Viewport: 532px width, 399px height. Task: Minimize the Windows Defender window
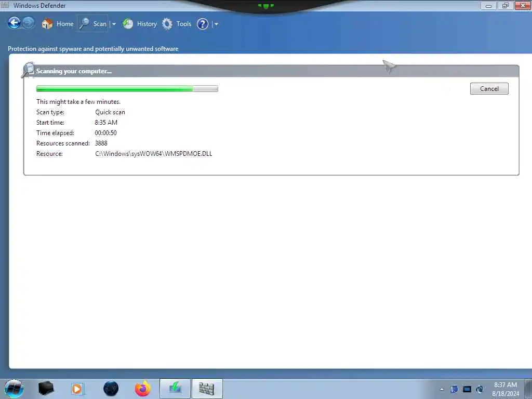(488, 5)
